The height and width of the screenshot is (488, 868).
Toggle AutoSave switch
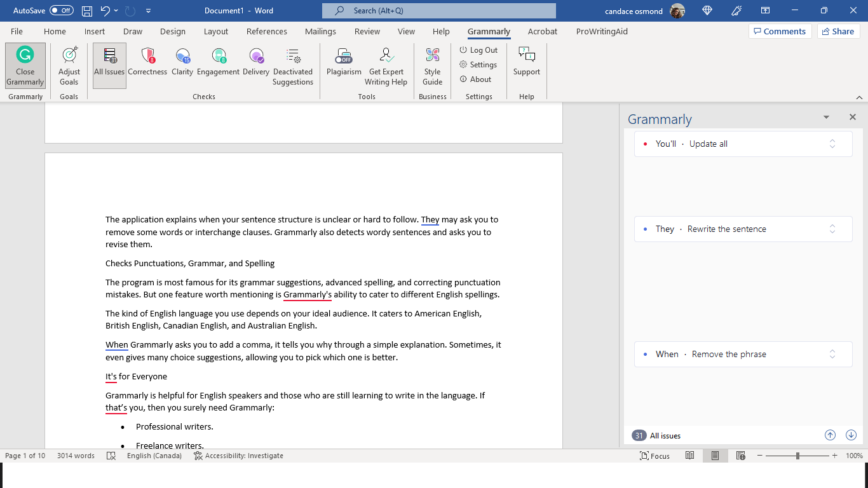(61, 11)
